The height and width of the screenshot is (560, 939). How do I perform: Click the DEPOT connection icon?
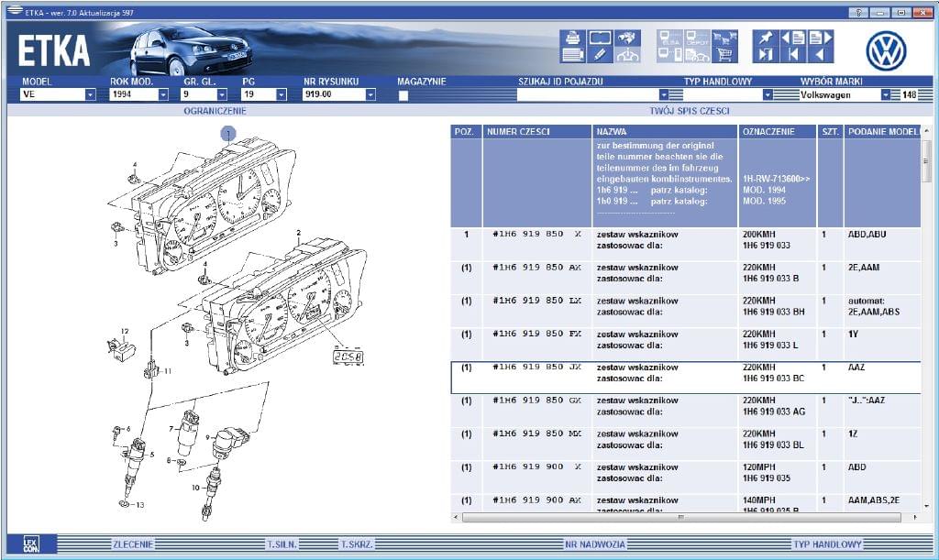(x=697, y=38)
